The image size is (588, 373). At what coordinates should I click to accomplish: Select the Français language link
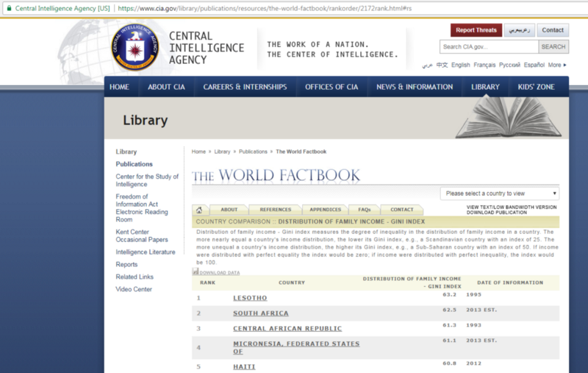[484, 65]
